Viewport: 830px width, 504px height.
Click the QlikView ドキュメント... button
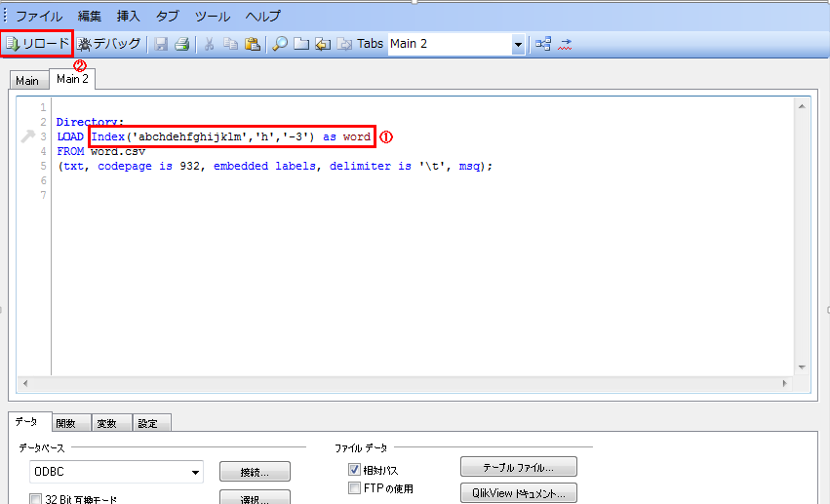[518, 493]
